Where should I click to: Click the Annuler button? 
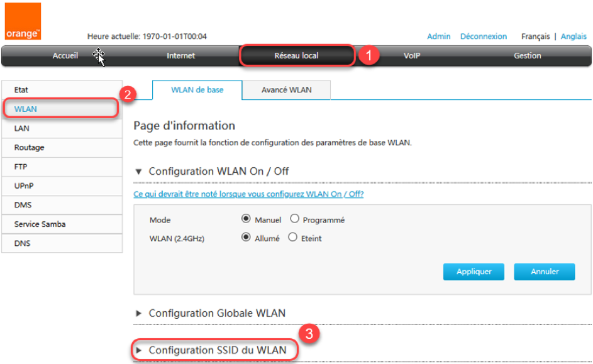pos(545,272)
